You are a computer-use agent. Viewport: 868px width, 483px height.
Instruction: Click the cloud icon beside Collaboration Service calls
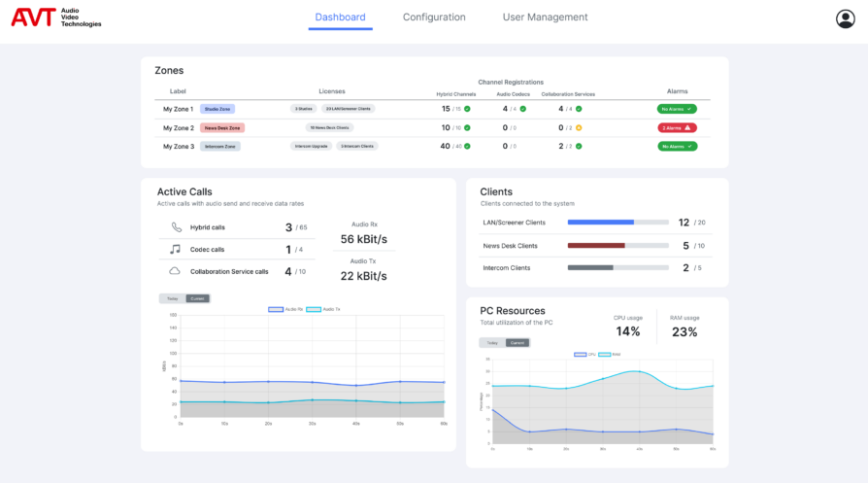point(175,271)
